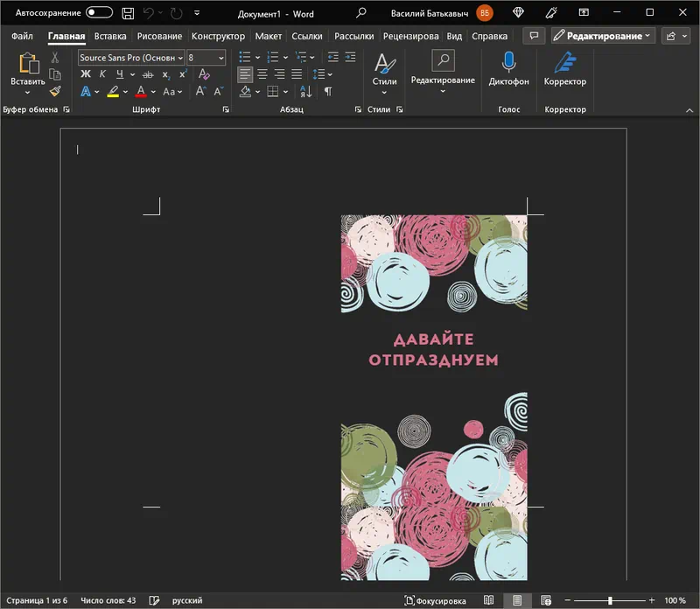
Task: Toggle the Автосохранение switch
Action: coord(99,13)
